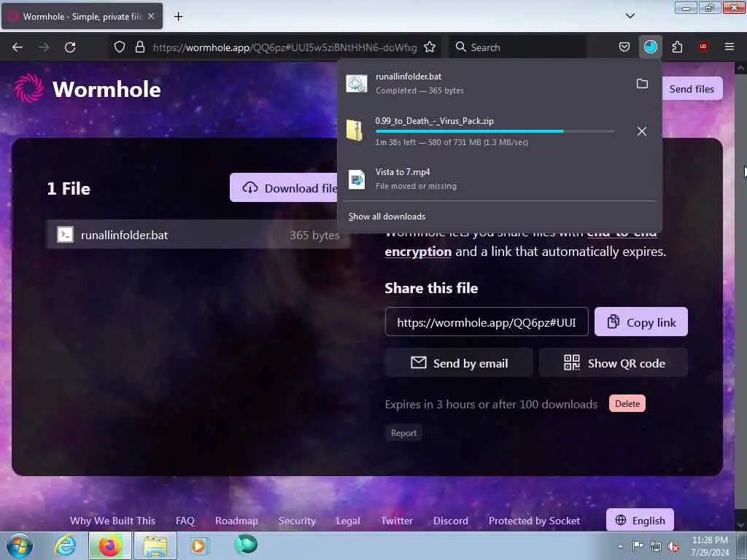Show hidden system tray icons

pyautogui.click(x=620, y=546)
